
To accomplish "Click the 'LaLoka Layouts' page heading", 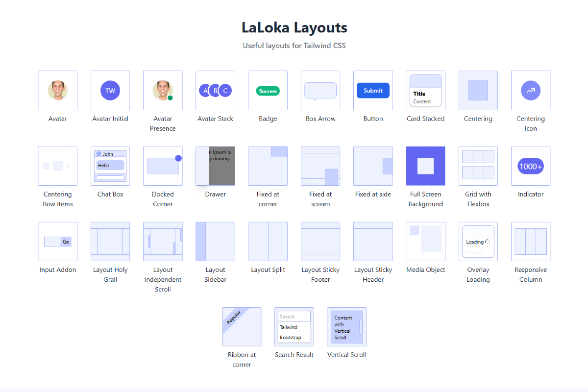I will point(294,27).
